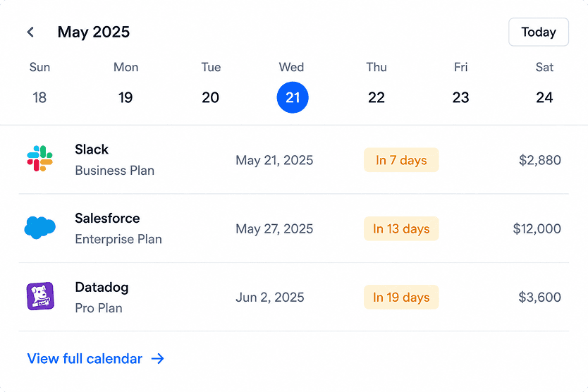The image size is (588, 392).
Task: Go back using the previous week chevron
Action: point(31,32)
